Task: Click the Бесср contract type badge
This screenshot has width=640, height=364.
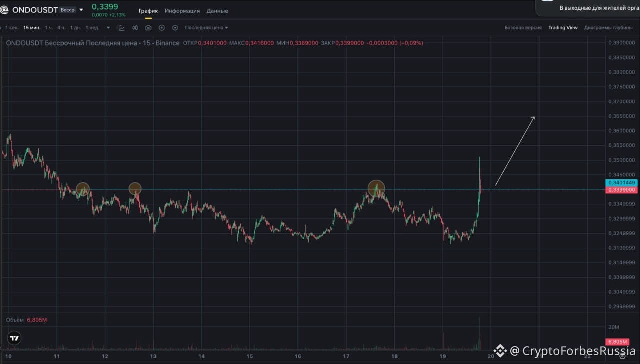Action: 68,10
